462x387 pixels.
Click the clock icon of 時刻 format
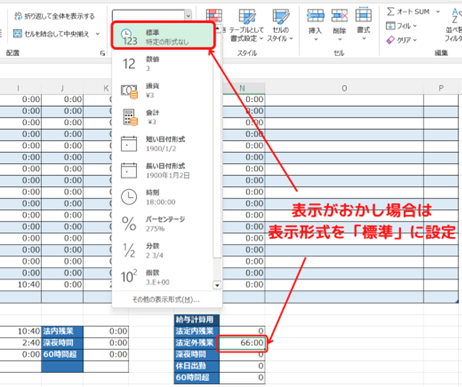coord(129,197)
